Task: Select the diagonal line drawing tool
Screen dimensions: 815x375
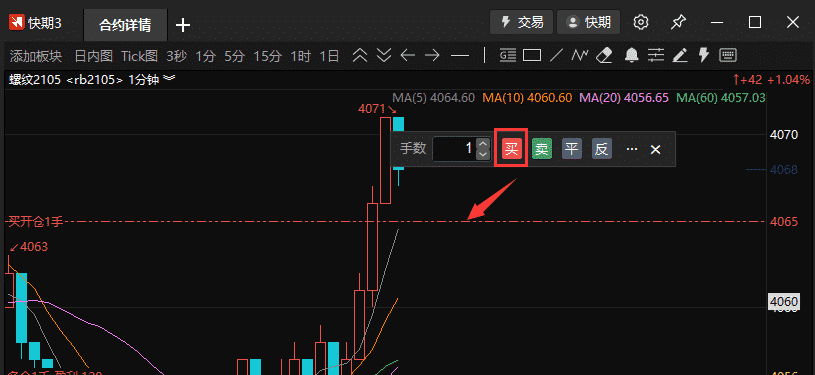Action: coord(557,55)
